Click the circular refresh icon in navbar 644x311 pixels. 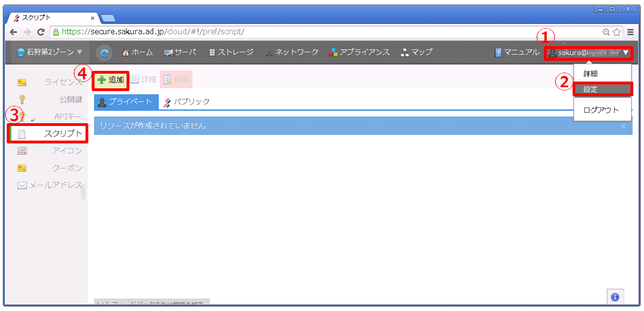[104, 52]
